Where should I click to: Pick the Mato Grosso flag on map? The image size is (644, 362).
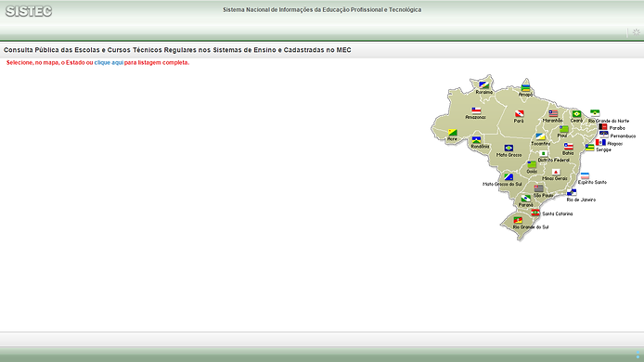509,148
